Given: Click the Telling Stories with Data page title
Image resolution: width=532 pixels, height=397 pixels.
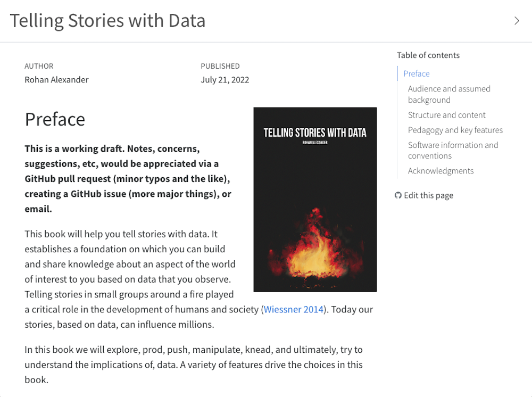Looking at the screenshot, I should point(107,21).
